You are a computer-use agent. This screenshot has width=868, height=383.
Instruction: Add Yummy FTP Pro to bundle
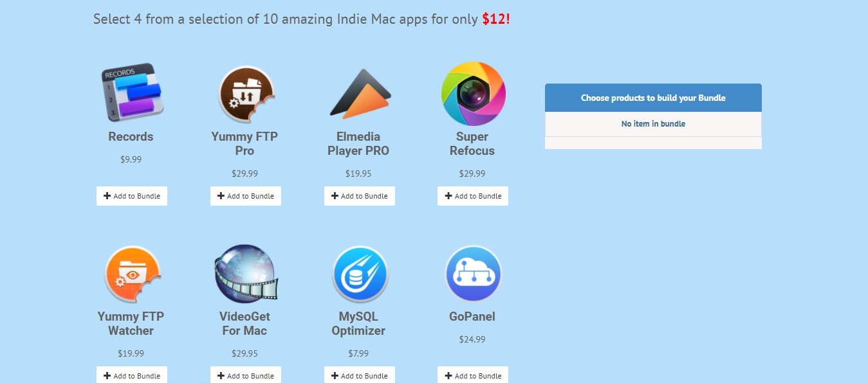(246, 196)
